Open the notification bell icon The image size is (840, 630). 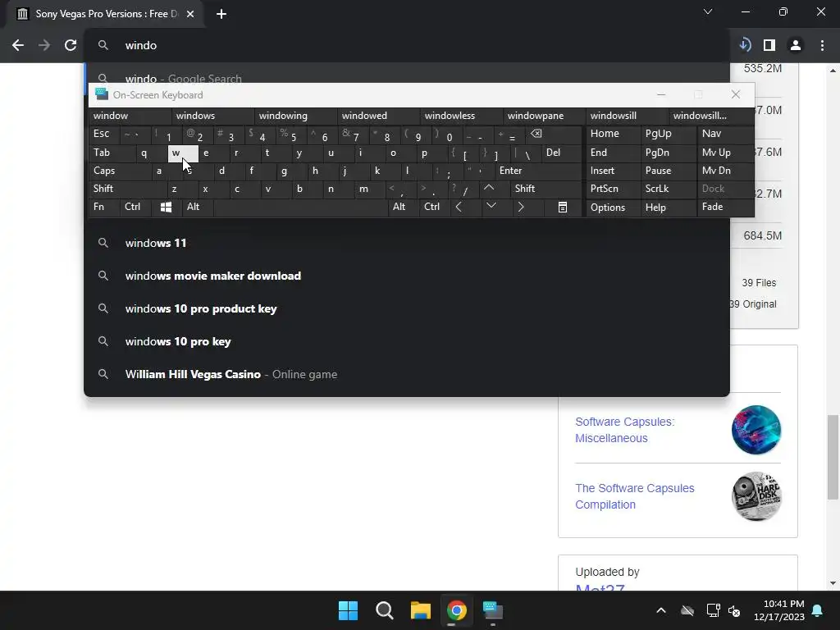[x=818, y=610]
